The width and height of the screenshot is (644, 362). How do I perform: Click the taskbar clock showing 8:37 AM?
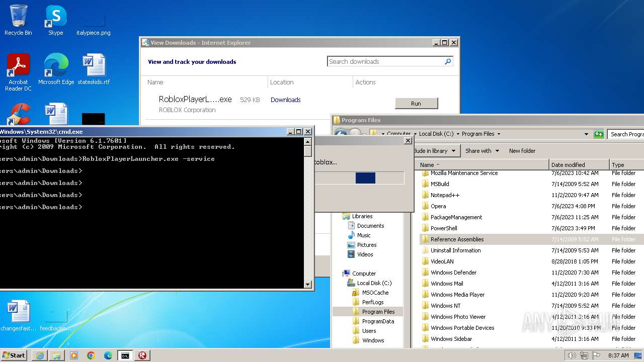pos(618,355)
